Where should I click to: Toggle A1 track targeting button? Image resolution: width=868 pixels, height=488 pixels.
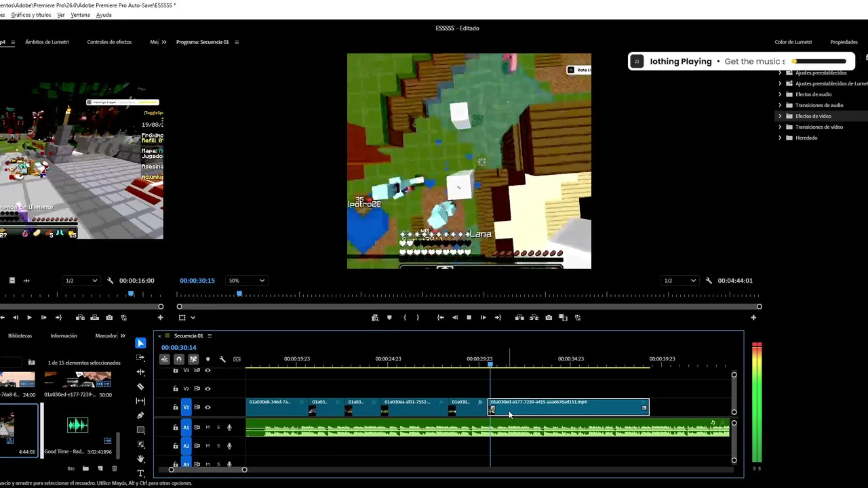coord(186,427)
